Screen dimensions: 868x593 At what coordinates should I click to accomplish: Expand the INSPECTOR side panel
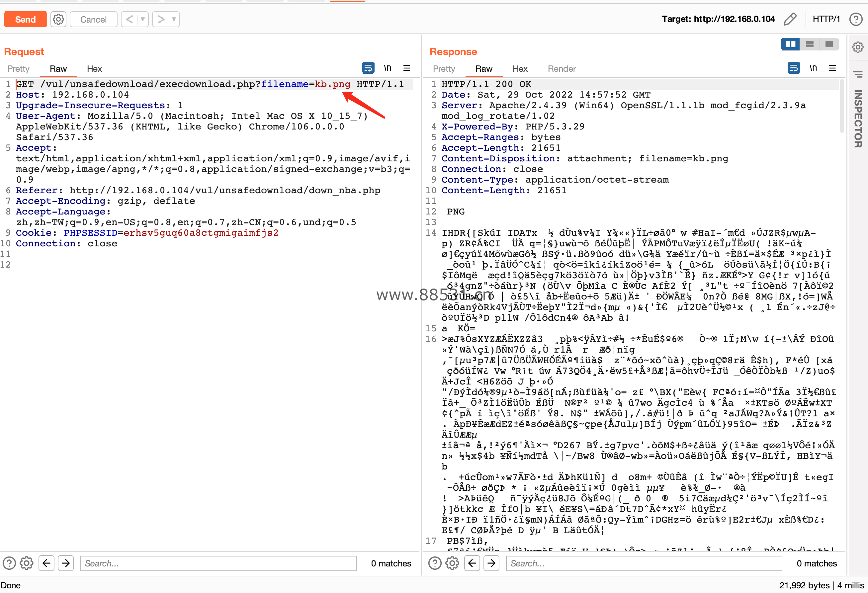858,119
